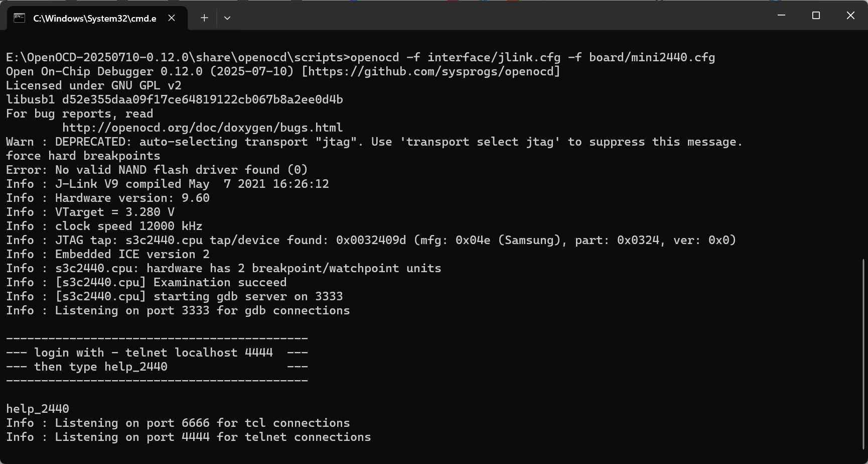Viewport: 868px width, 464px height.
Task: Click the VTarget 3.280 V info line
Action: tap(90, 211)
